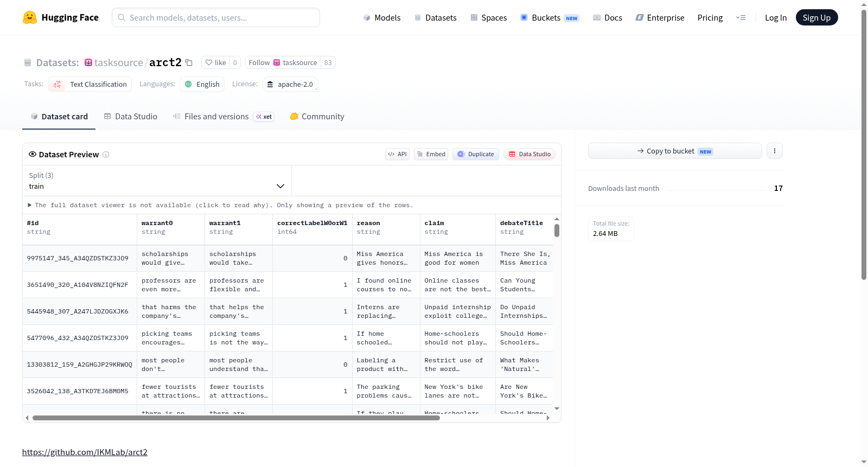Go to the Pricing page
Viewport: 868px width, 467px height.
click(710, 17)
